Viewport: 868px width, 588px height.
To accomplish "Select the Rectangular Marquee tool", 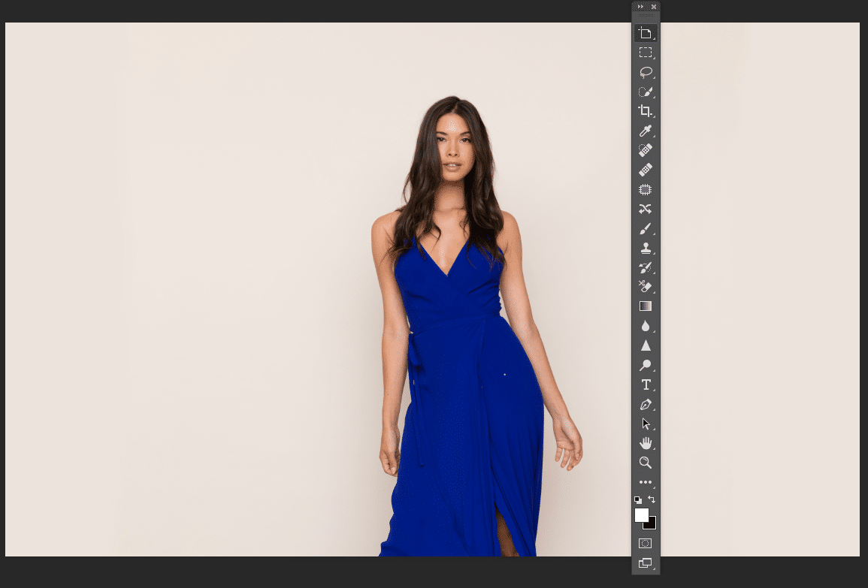I will [x=645, y=53].
